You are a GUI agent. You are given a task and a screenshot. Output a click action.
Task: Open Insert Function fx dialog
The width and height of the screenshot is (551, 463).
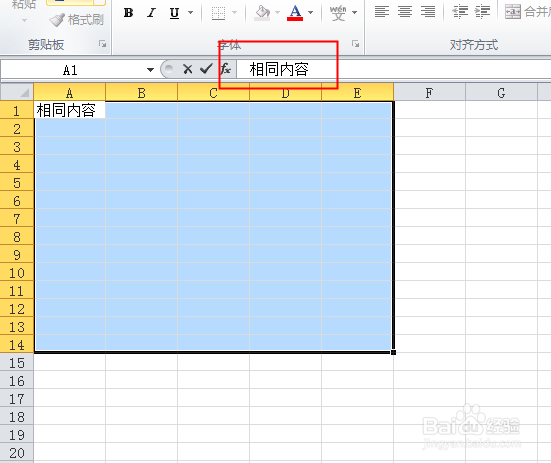click(x=225, y=69)
